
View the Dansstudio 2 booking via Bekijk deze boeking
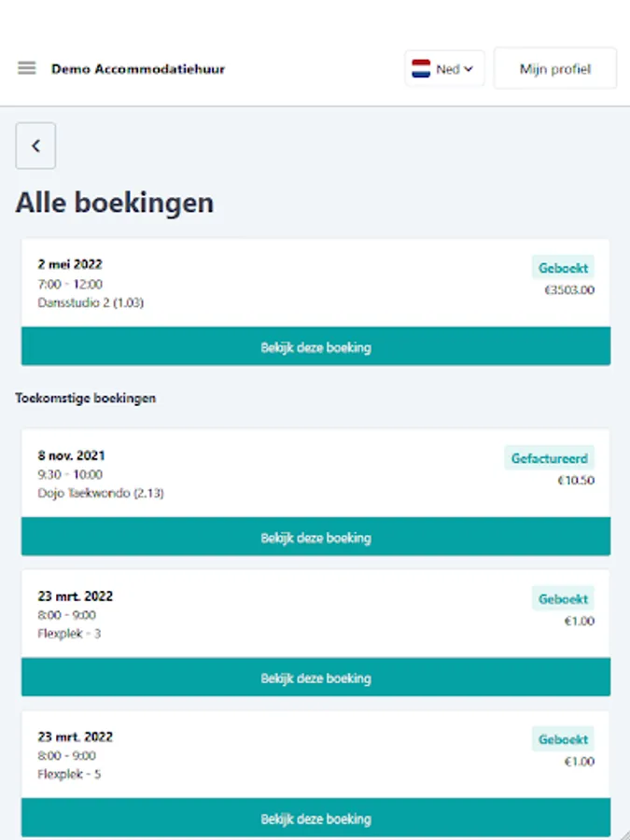[315, 347]
